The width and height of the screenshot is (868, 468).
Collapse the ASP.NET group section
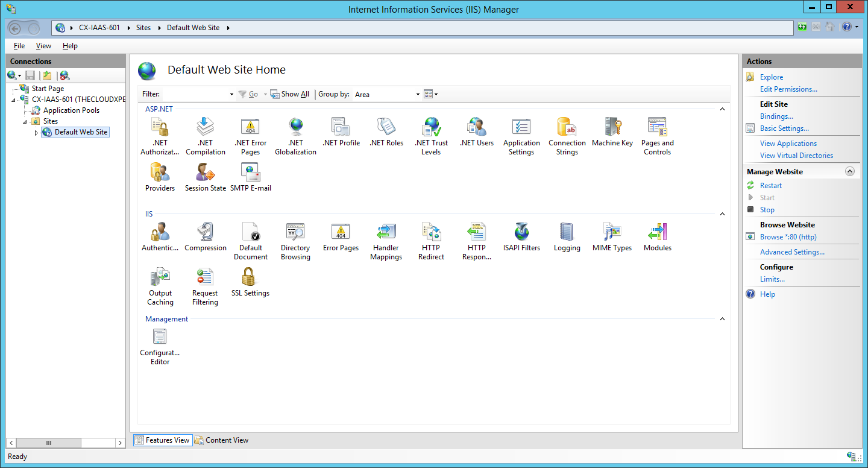pyautogui.click(x=722, y=109)
